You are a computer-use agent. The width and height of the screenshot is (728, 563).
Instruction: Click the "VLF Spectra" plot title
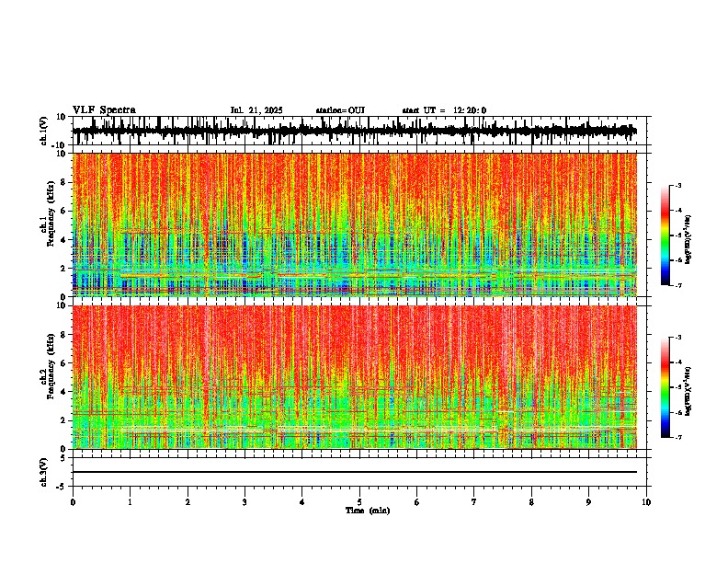coord(104,110)
